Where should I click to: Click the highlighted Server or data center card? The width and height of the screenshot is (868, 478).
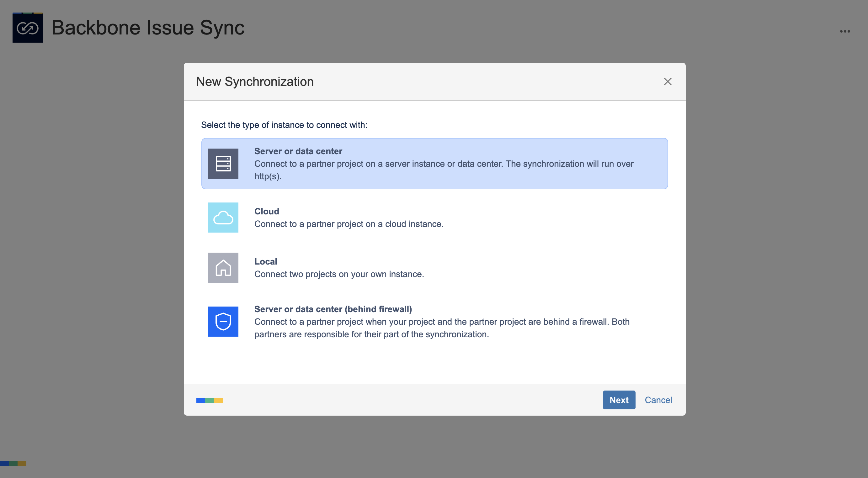[x=435, y=164]
